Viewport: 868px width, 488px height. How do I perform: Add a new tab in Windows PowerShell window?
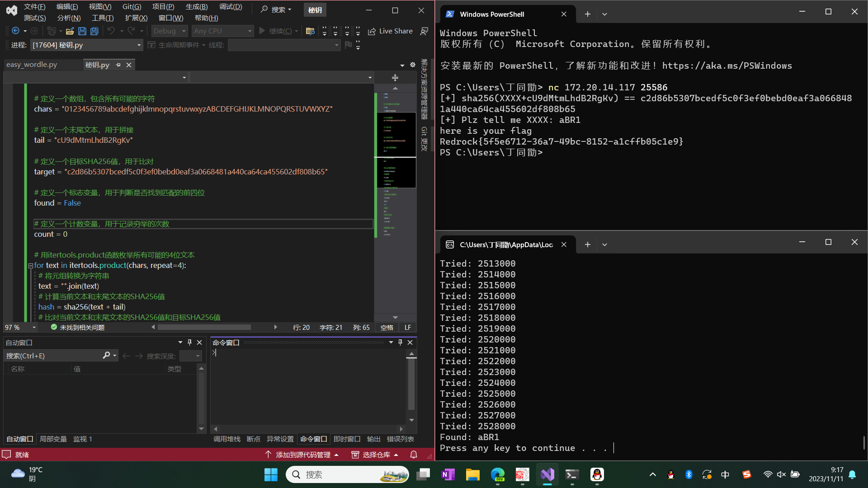587,14
